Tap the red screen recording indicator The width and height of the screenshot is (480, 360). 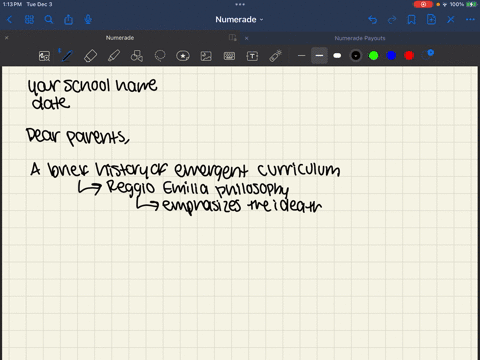(x=423, y=4)
